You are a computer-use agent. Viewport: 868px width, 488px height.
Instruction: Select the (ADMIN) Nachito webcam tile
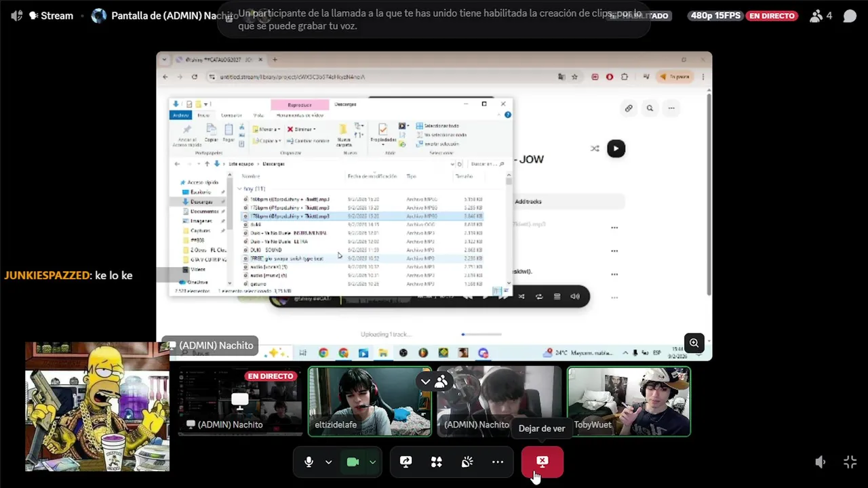[x=499, y=401]
